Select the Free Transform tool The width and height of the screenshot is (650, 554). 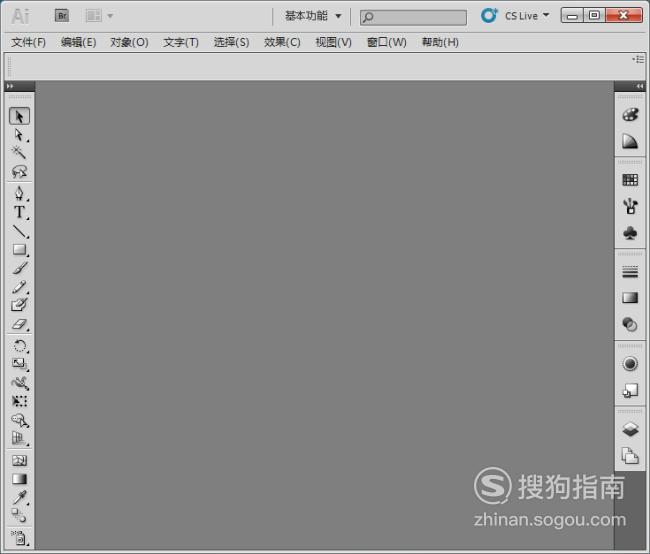(x=19, y=401)
